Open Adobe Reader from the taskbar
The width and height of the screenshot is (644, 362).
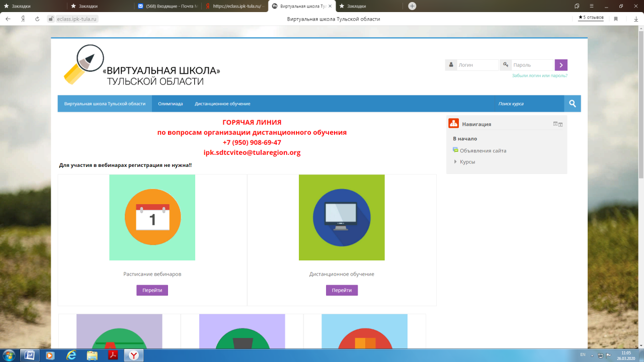[113, 355]
